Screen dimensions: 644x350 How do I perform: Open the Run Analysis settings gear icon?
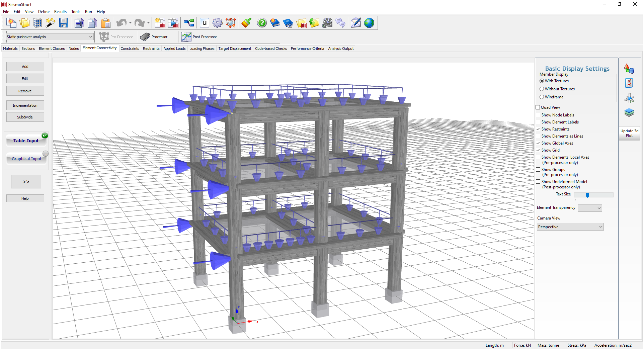coord(218,23)
